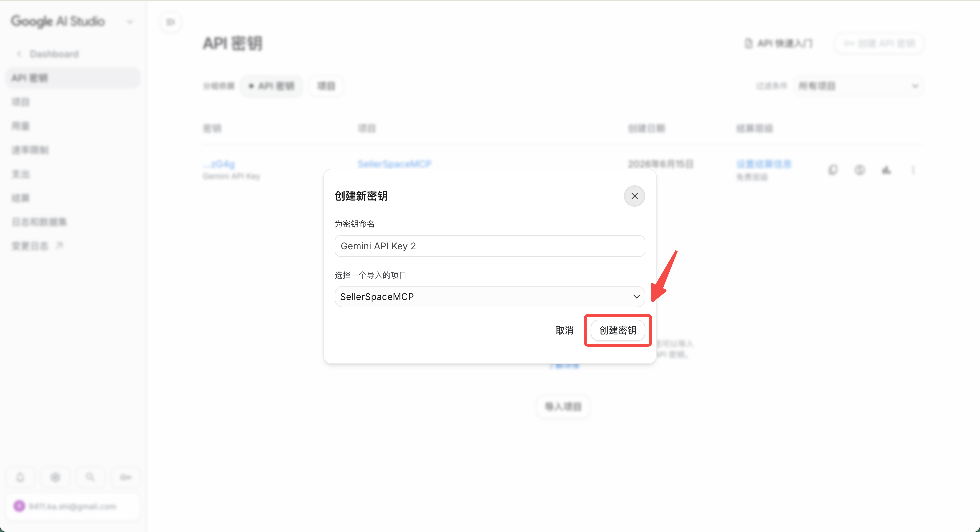The image size is (980, 532).
Task: Open notifications bell icon in sidebar footer
Action: (x=20, y=477)
